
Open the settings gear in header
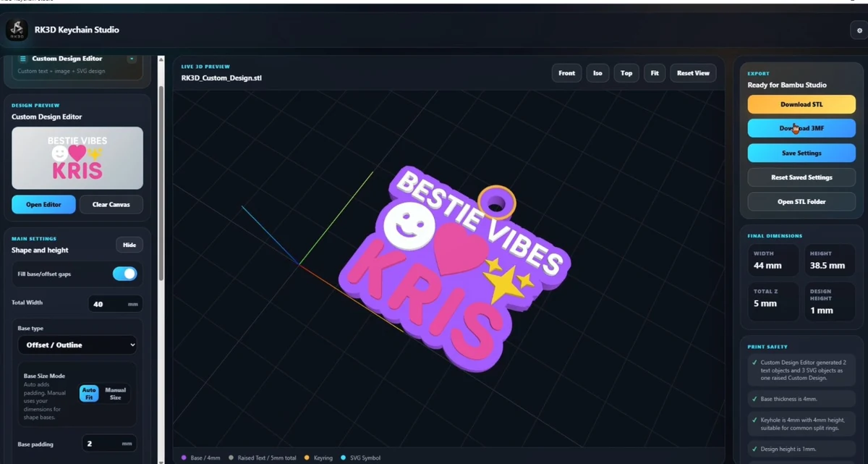859,30
